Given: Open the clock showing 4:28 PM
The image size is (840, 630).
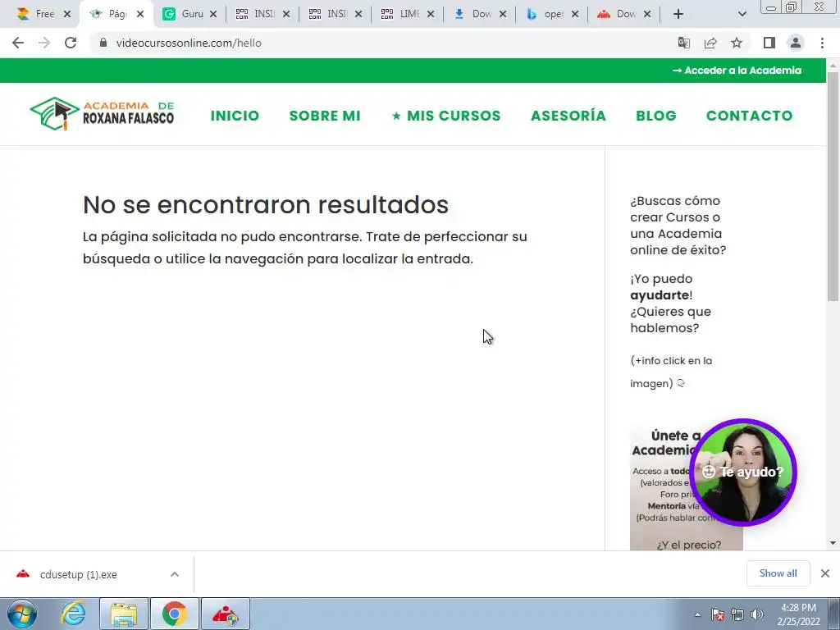Looking at the screenshot, I should click(x=798, y=614).
